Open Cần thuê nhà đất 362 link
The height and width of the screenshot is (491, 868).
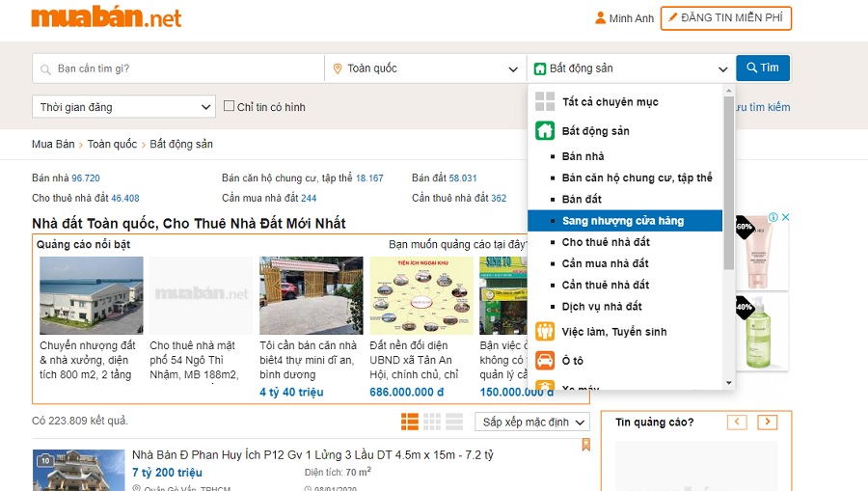pyautogui.click(x=459, y=198)
